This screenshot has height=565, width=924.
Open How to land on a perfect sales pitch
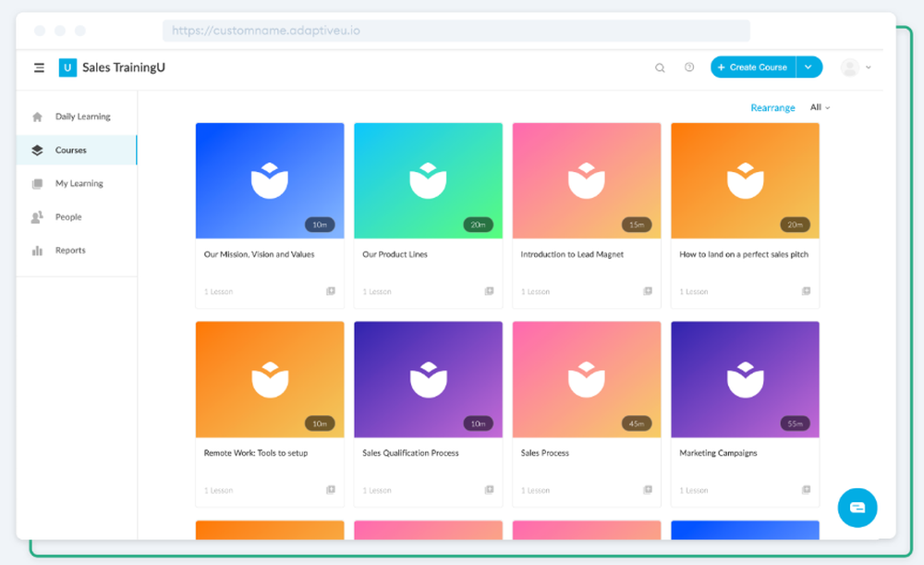pos(744,255)
